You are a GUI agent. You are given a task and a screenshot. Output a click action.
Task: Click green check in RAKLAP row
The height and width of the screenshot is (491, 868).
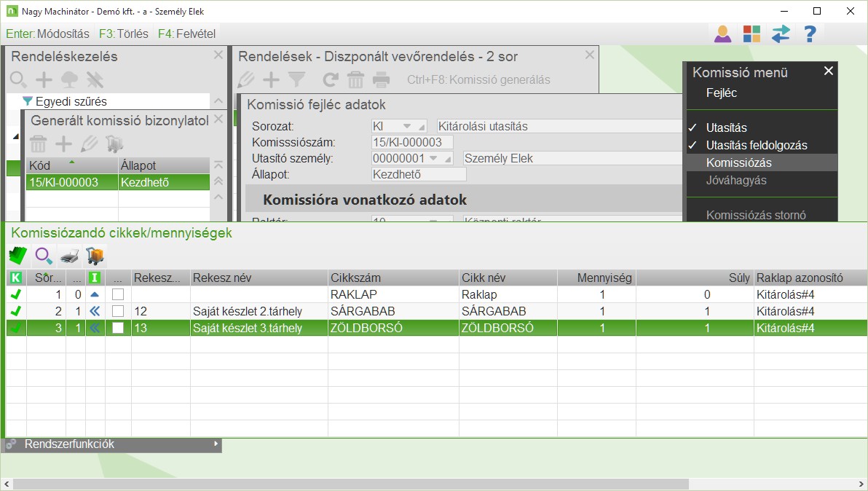pyautogui.click(x=16, y=294)
